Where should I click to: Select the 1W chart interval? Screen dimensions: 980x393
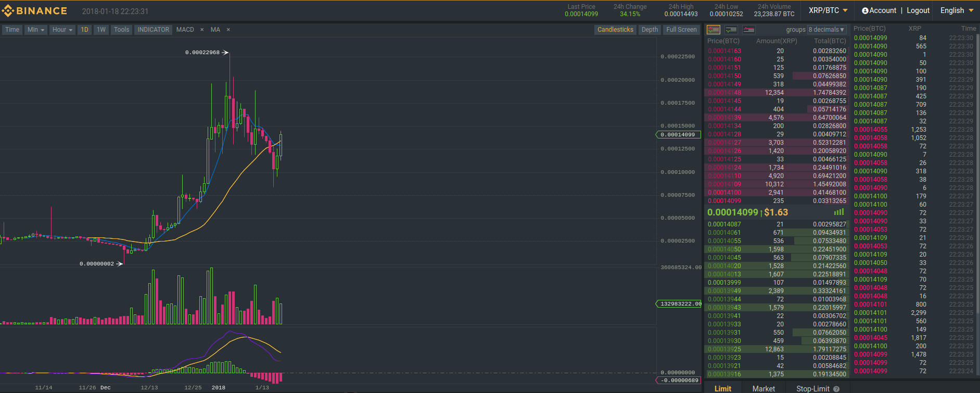(x=101, y=30)
